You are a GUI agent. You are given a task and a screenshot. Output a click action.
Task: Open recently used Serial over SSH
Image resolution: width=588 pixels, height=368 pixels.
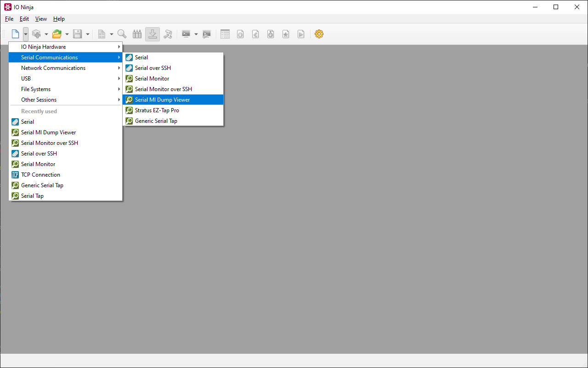(x=66, y=154)
